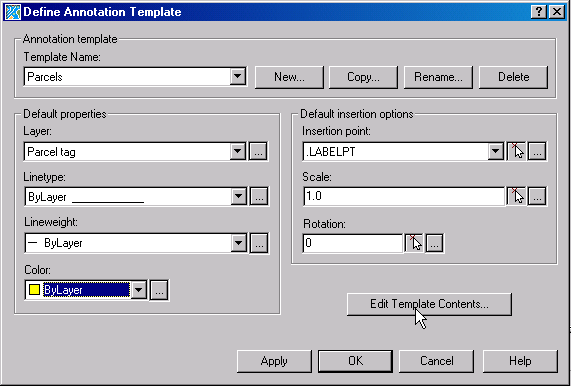Screen dimensions: 571x386
Task: Expand the Insertion point dropdown arrow
Action: (x=496, y=151)
